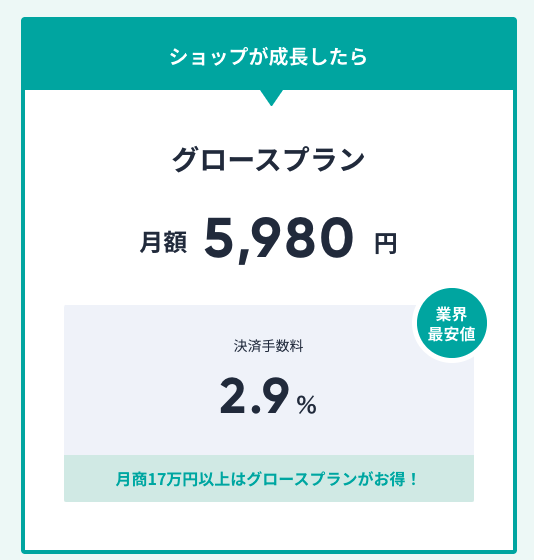Image resolution: width=534 pixels, height=560 pixels.
Task: Click the exclamation mark ending the notice
Action: pos(414,479)
